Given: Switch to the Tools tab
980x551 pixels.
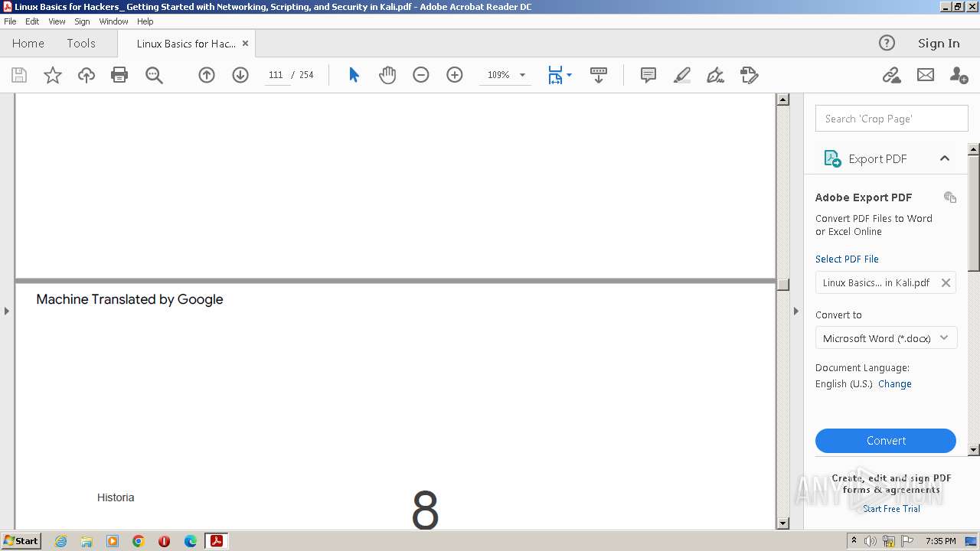Looking at the screenshot, I should click(x=81, y=44).
